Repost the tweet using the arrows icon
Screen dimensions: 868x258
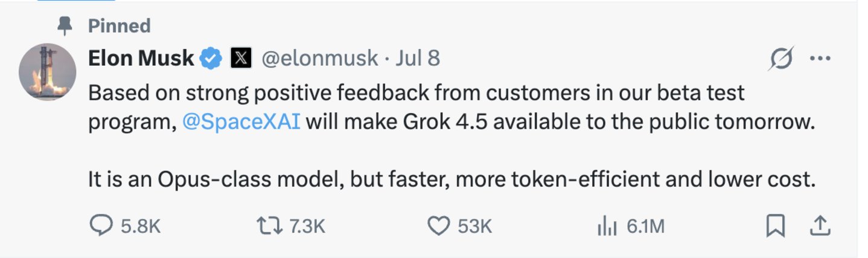coord(269,226)
